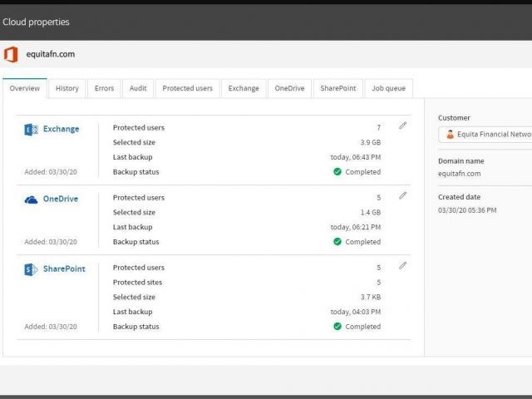Viewport: 532px width, 399px height.
Task: Click OneDrive selected size 1.4 GB
Action: [371, 213]
